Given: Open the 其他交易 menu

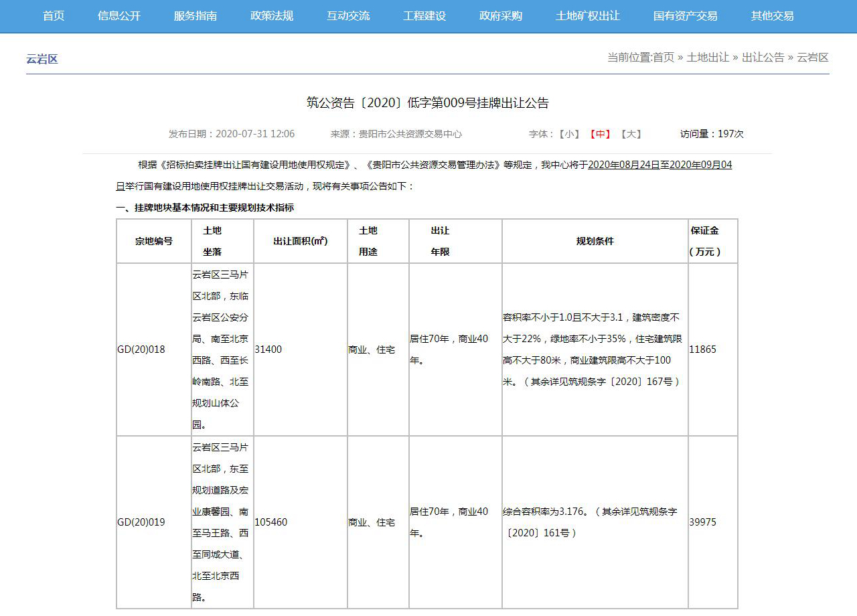Looking at the screenshot, I should point(771,16).
